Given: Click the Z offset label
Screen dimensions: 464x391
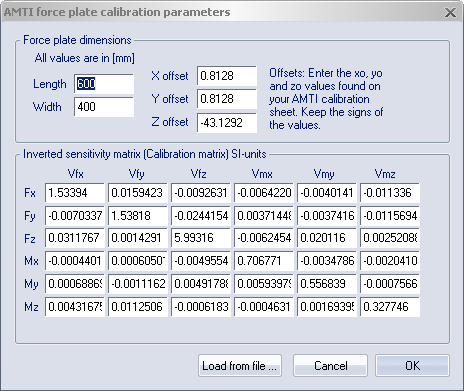Looking at the screenshot, I should (170, 122).
